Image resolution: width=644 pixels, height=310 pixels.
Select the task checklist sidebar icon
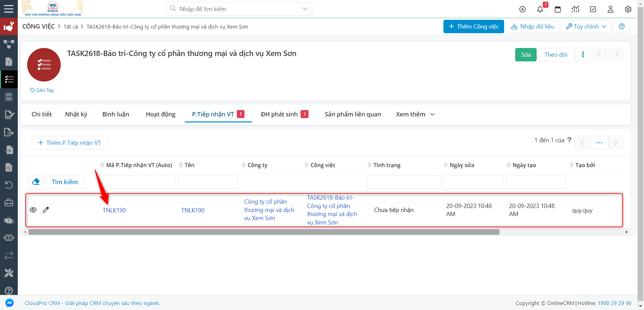click(9, 79)
